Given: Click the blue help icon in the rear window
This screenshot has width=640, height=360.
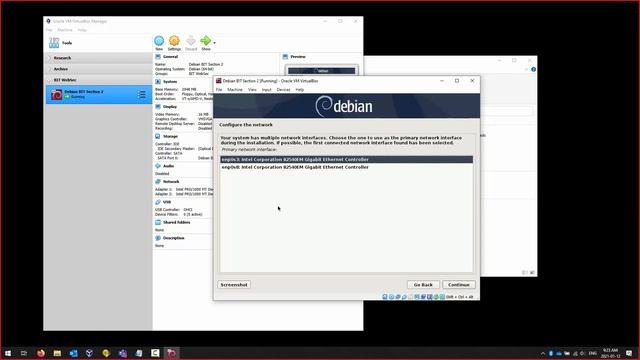Looking at the screenshot, I should [x=533, y=69].
